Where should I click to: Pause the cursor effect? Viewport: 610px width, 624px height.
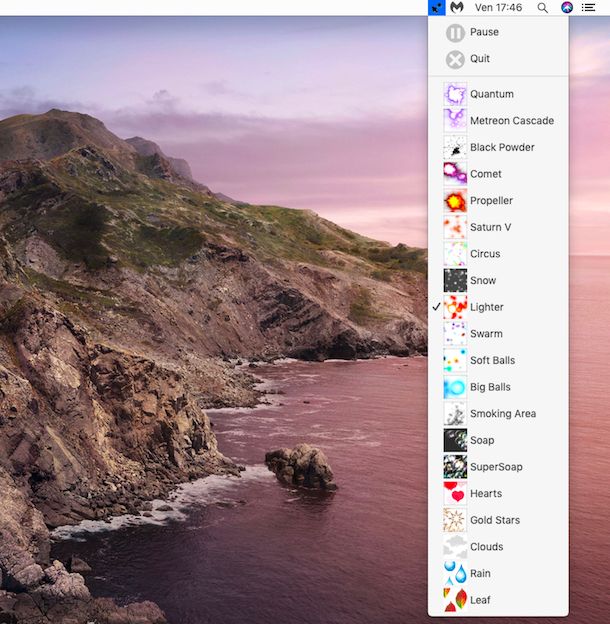(x=484, y=32)
